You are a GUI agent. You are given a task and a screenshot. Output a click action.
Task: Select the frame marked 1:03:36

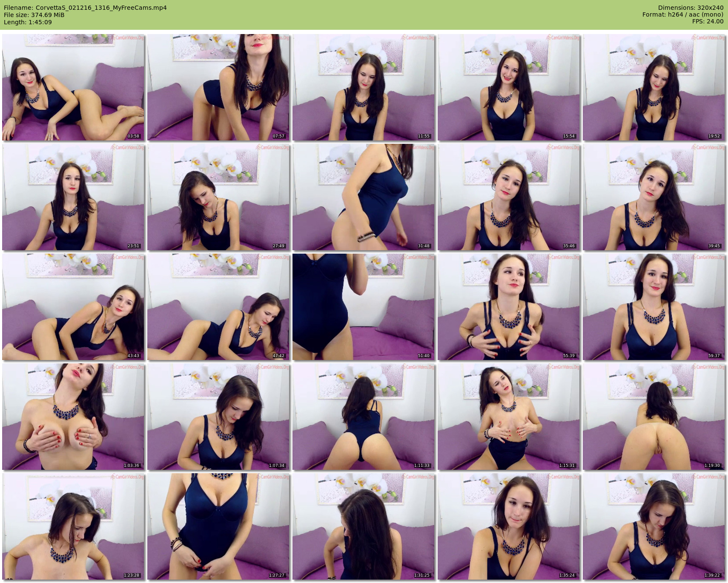click(x=73, y=417)
